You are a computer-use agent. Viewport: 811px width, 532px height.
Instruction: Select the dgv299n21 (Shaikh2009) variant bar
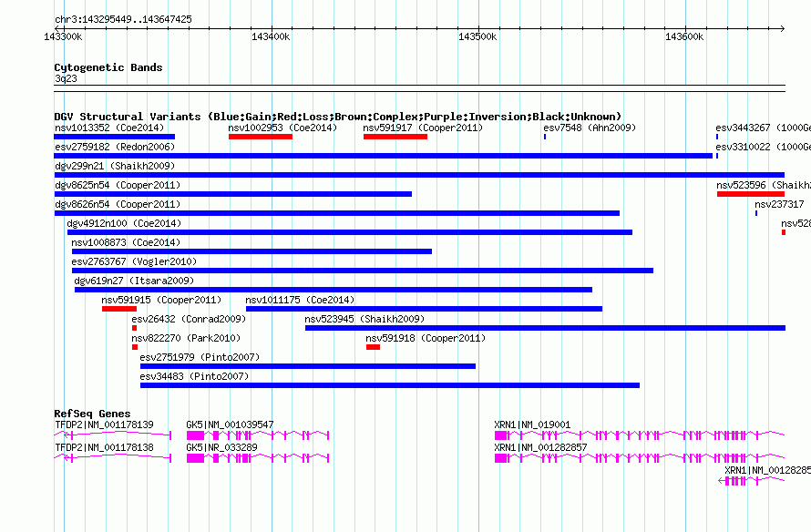419,175
